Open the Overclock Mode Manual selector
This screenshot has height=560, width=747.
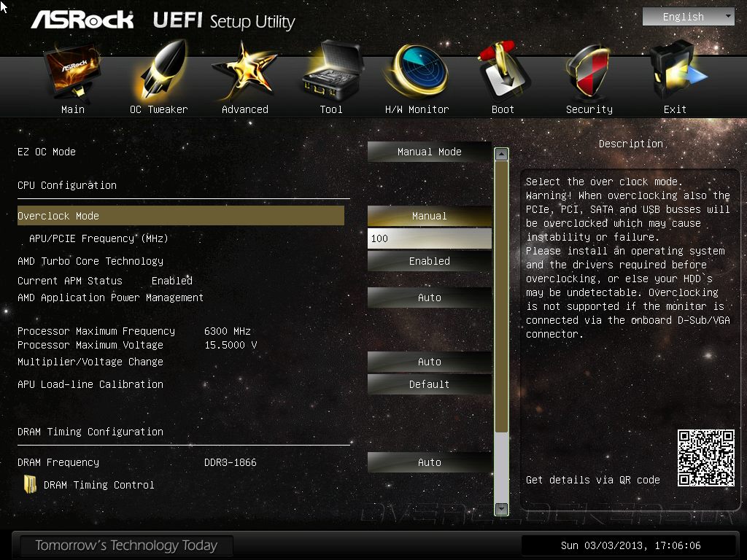click(x=429, y=216)
